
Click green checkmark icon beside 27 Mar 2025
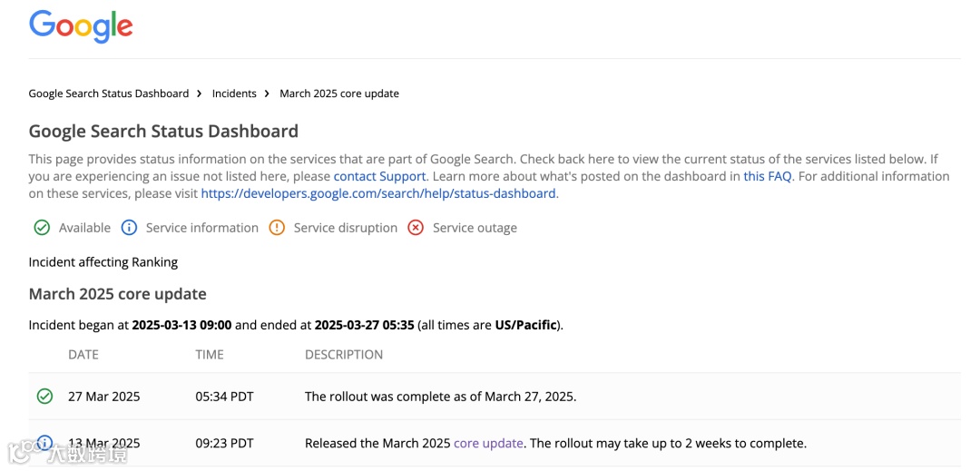[x=44, y=397]
